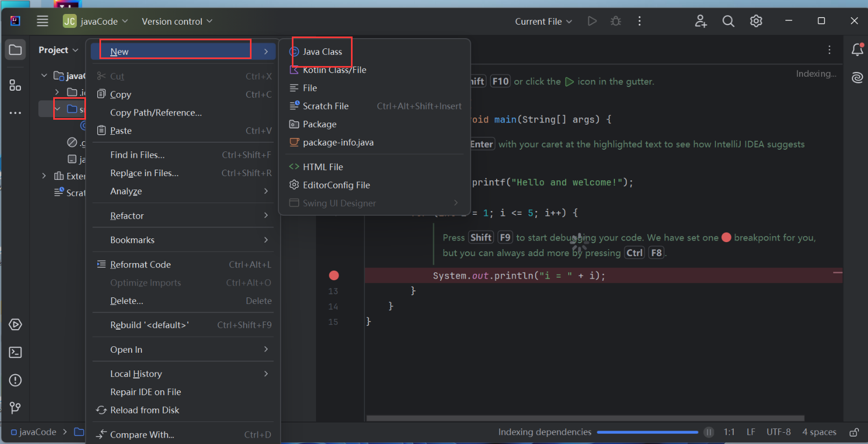Pause the indexing process

pyautogui.click(x=709, y=432)
